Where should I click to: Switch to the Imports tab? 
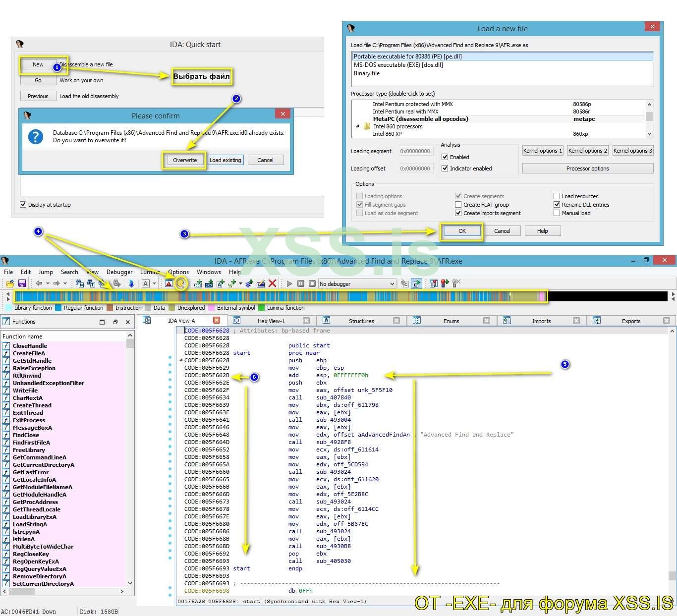tap(541, 321)
